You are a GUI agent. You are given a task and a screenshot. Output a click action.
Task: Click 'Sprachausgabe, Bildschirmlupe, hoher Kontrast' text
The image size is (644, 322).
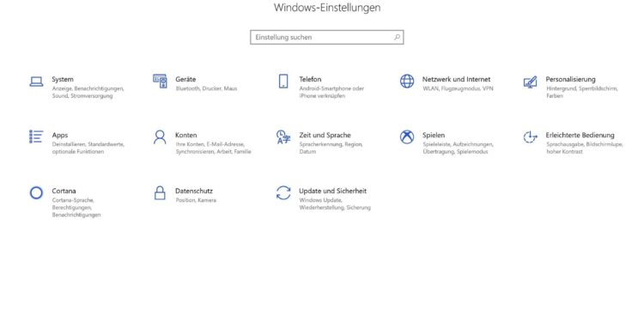point(585,148)
